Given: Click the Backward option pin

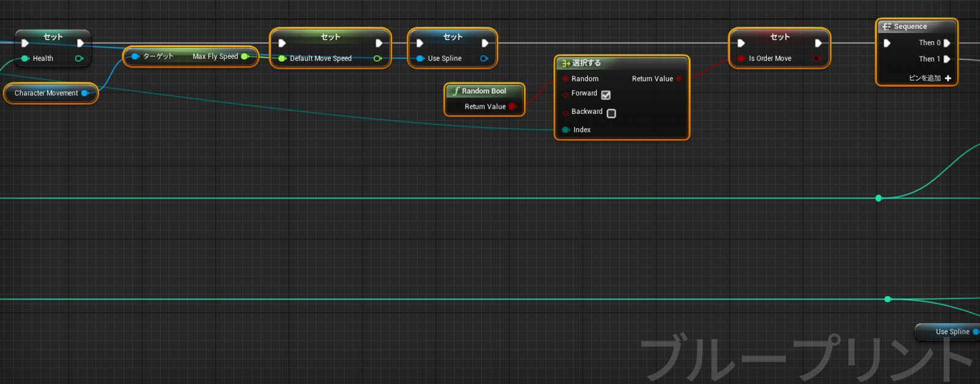Looking at the screenshot, I should 565,113.
